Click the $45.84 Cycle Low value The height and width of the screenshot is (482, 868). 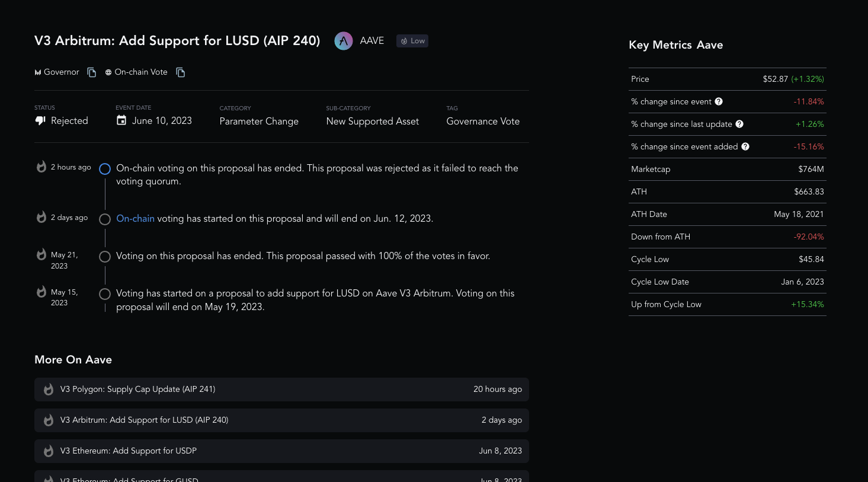click(811, 259)
